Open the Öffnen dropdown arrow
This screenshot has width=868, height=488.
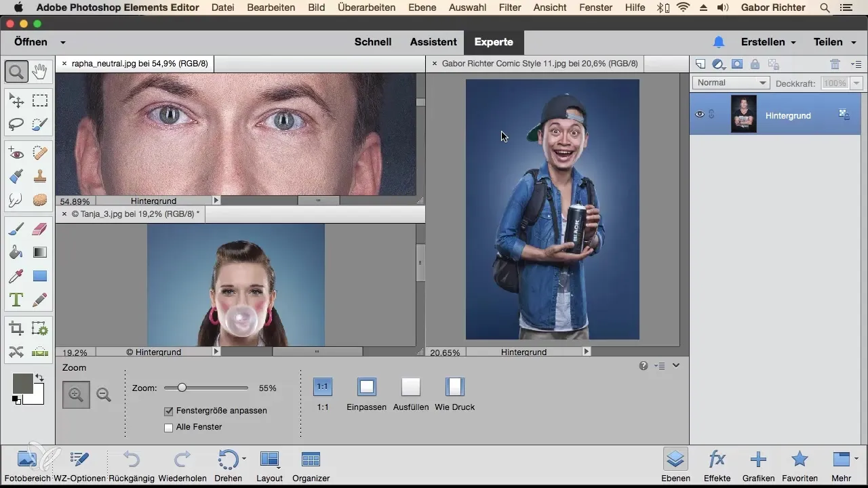tap(62, 42)
